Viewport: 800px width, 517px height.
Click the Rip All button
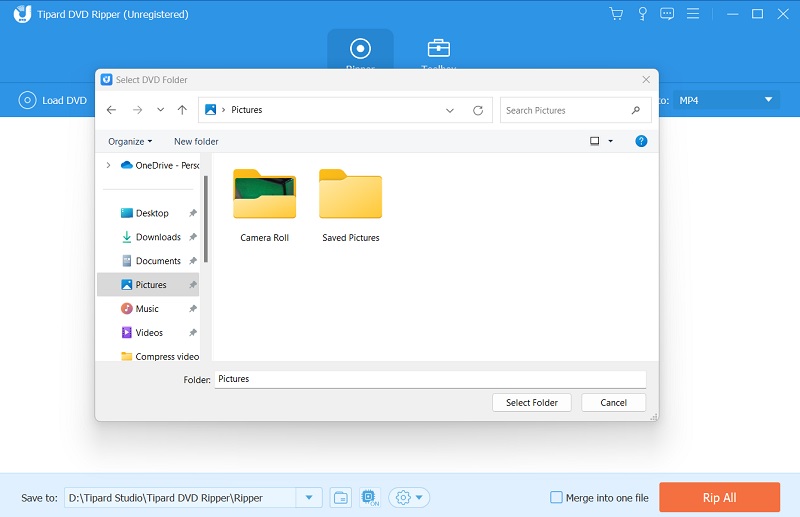(x=719, y=498)
